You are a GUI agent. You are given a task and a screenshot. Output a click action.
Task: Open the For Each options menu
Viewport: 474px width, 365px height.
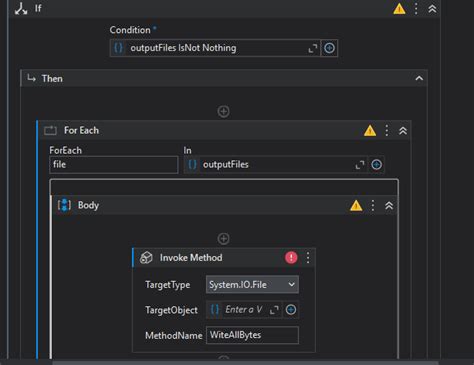click(387, 131)
